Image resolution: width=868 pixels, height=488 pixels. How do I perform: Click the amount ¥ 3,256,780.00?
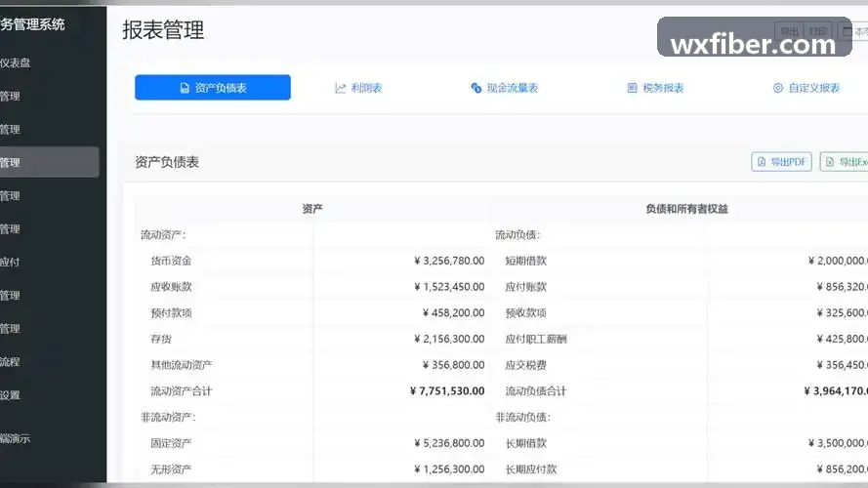tap(449, 261)
